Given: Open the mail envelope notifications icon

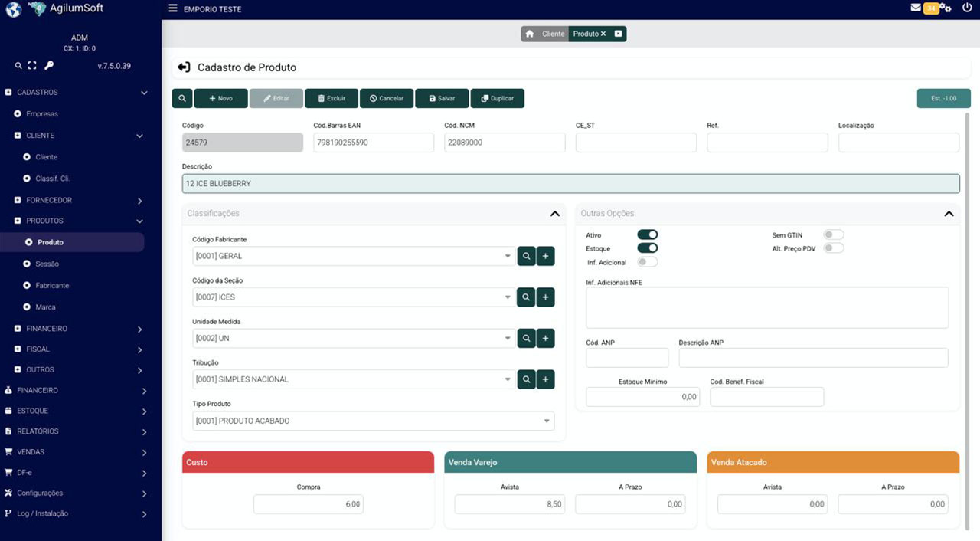Looking at the screenshot, I should coord(916,8).
